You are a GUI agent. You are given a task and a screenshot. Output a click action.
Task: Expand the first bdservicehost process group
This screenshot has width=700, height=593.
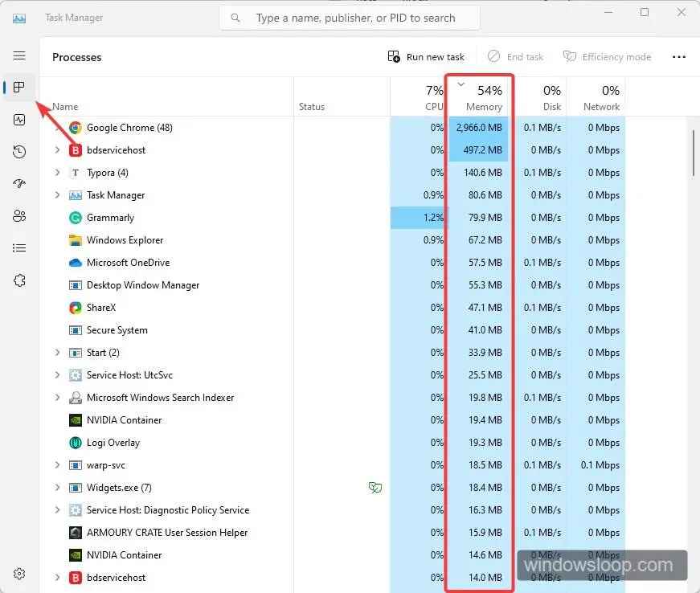point(57,150)
